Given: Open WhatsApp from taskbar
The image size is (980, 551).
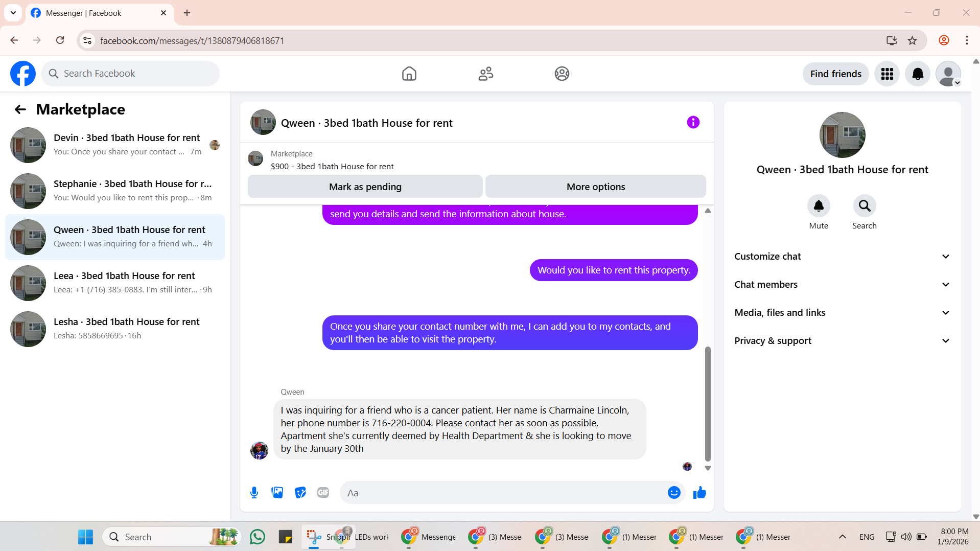Looking at the screenshot, I should click(x=258, y=537).
